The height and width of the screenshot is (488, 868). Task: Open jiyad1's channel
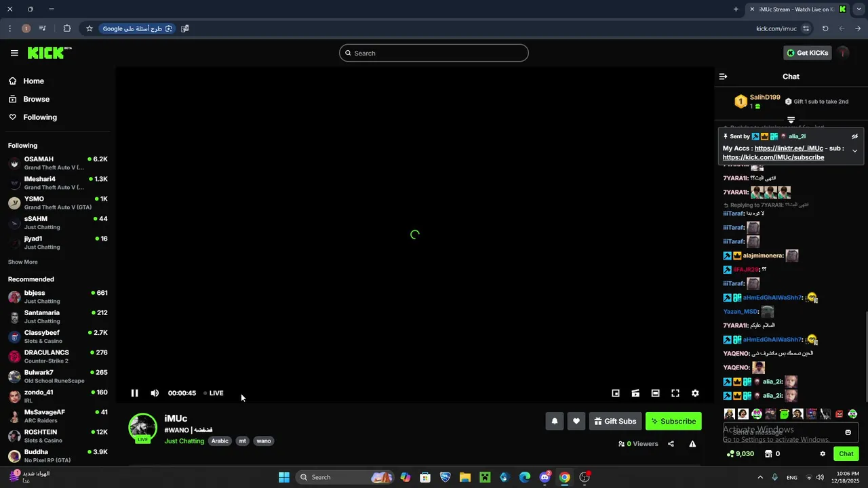click(58, 243)
